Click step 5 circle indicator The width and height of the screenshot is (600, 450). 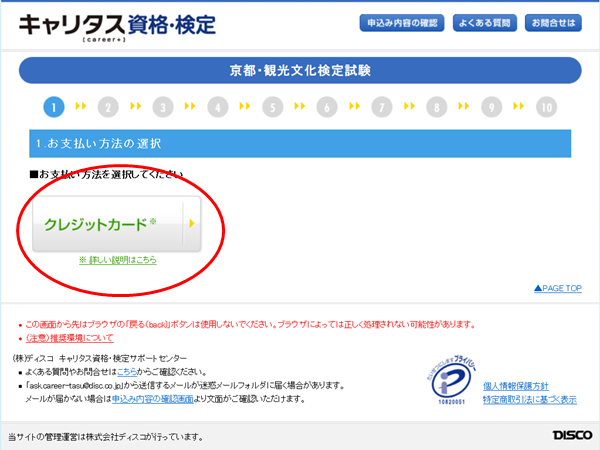[272, 107]
